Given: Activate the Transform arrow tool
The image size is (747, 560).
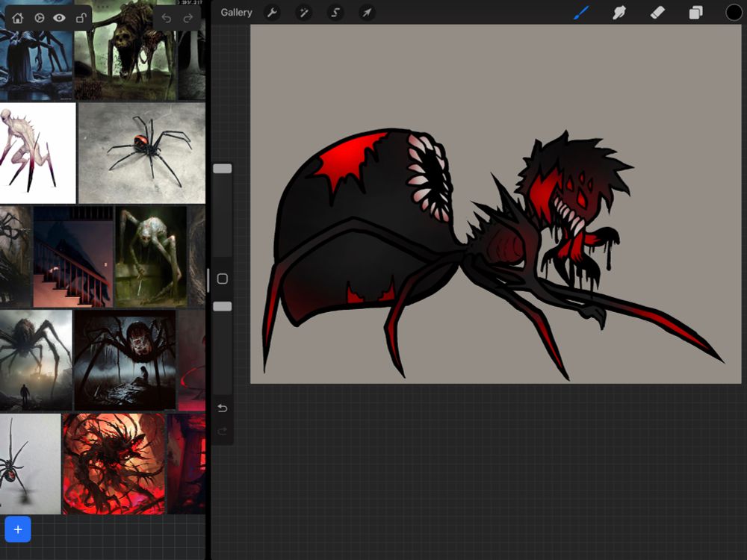Looking at the screenshot, I should click(367, 13).
